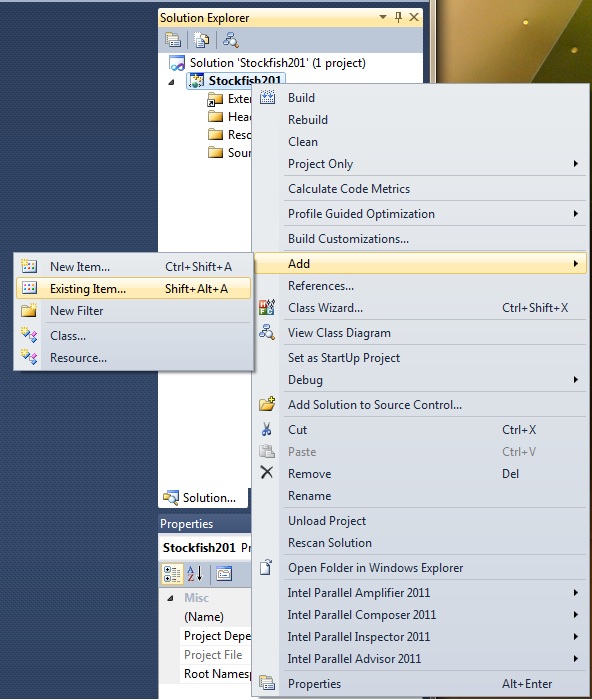Open the Solution Explorer window position dropdown
The height and width of the screenshot is (700, 592).
tap(383, 17)
